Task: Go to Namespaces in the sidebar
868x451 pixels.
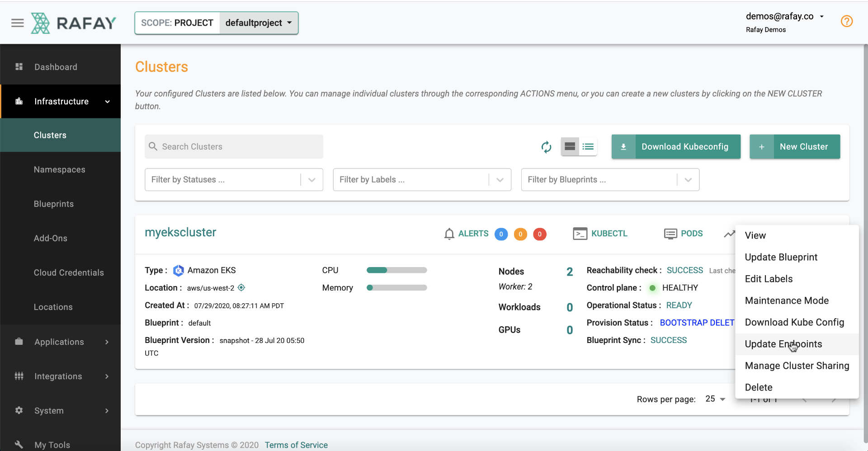Action: [61, 169]
